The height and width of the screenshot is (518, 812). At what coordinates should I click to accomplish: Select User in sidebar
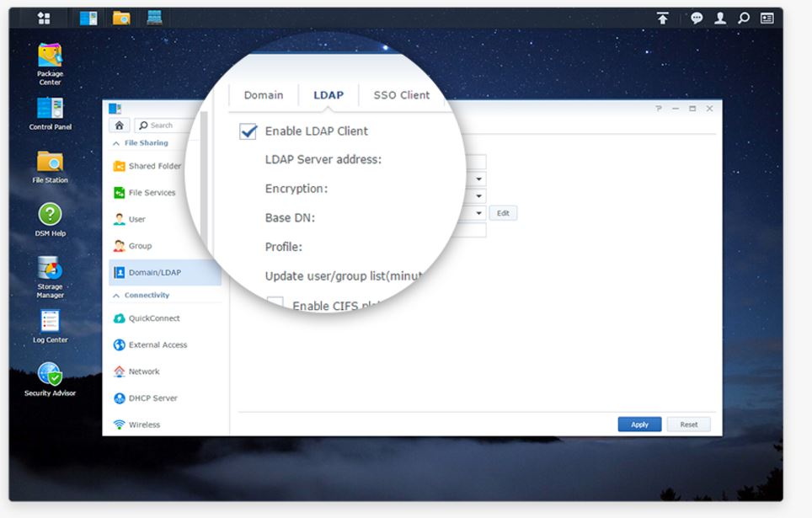(137, 219)
